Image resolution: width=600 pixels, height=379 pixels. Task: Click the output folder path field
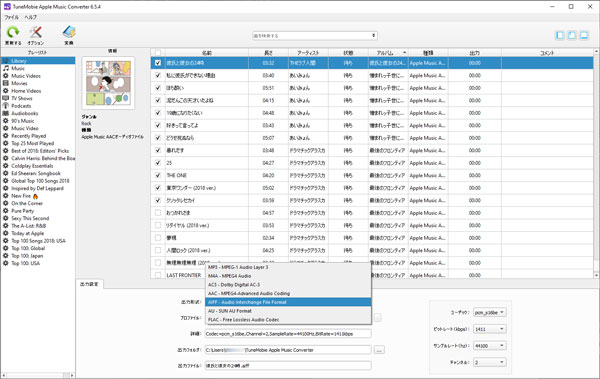tap(288, 350)
